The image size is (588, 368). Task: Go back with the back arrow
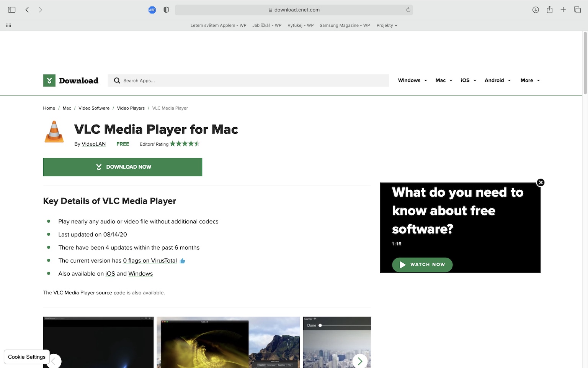[x=27, y=10]
